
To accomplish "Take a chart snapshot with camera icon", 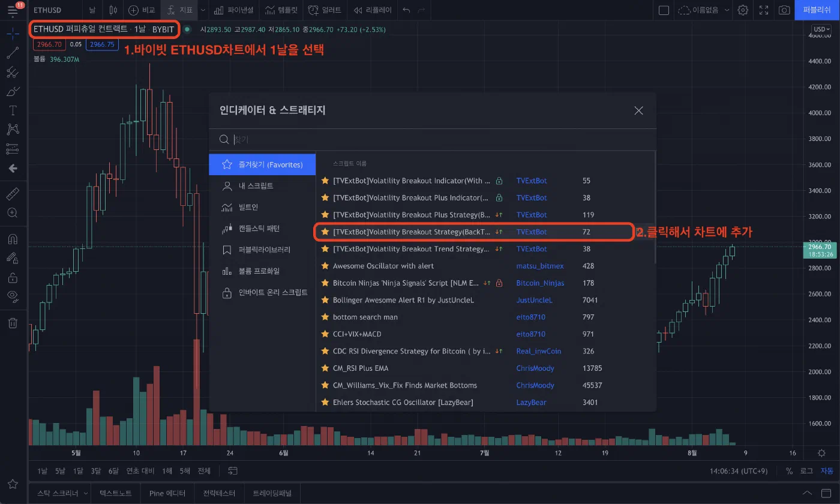I will tap(784, 10).
